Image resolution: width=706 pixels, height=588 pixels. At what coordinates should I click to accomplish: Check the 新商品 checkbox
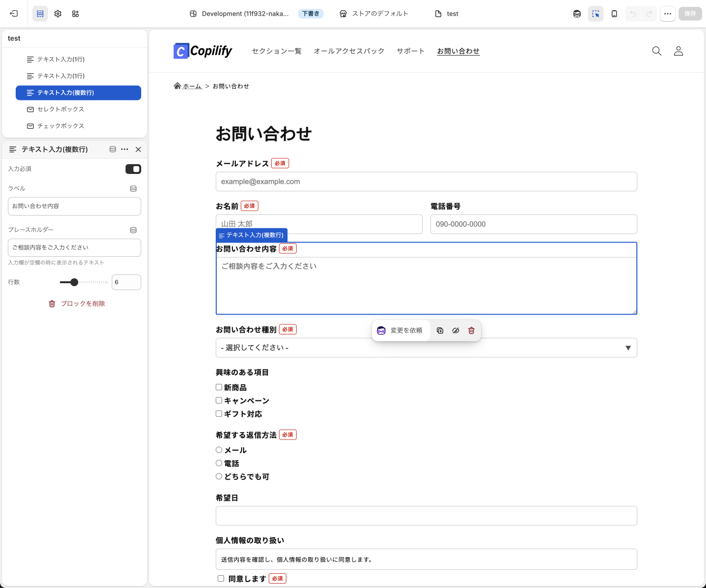click(x=219, y=387)
